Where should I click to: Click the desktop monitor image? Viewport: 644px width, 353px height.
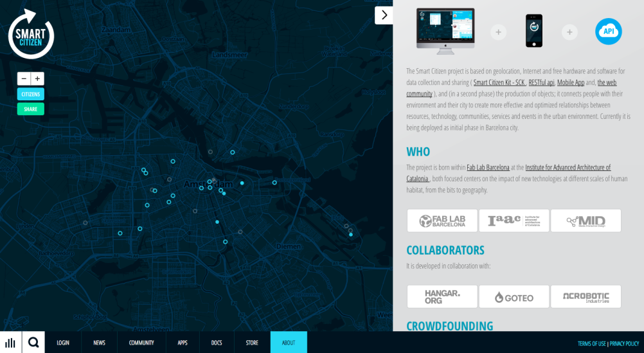(445, 32)
